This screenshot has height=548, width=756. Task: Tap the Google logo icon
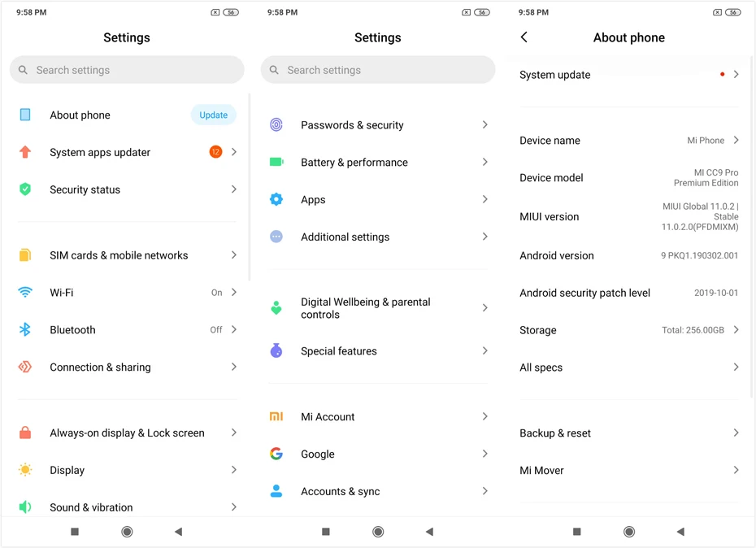tap(276, 454)
